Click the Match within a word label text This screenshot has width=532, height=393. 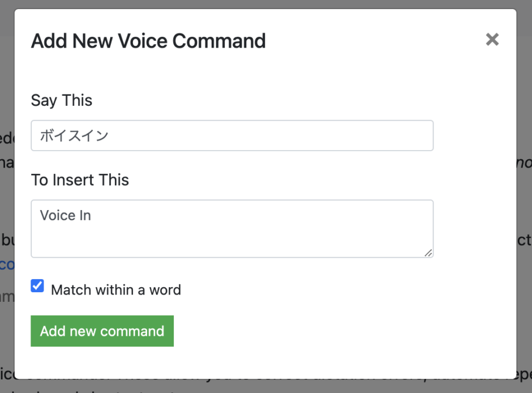[x=115, y=289]
